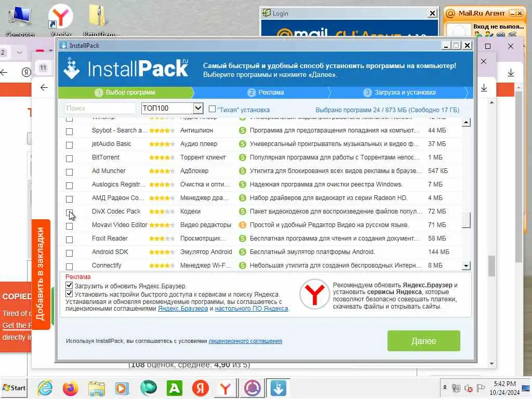This screenshot has height=399, width=532.
Task: Check the DivX Codec Pack checkbox
Action: (69, 212)
